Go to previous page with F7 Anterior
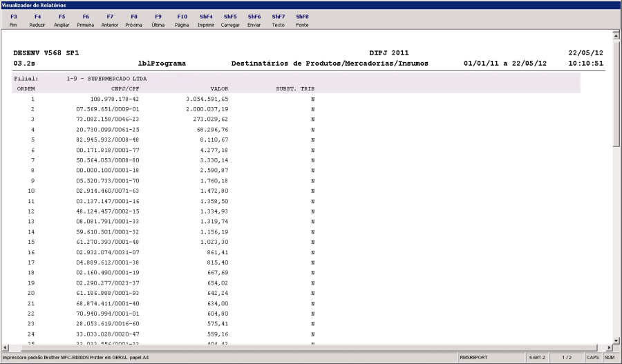Viewport: 622px width, 364px height. click(110, 21)
